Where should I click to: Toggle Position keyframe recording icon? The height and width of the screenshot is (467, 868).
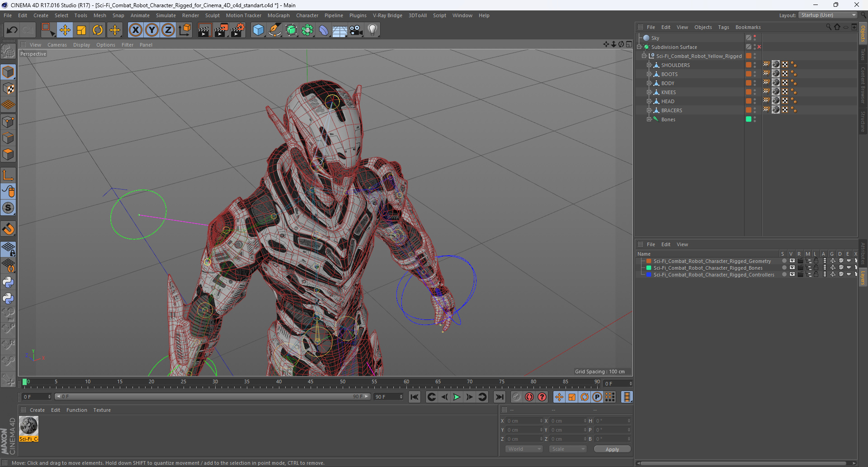[x=559, y=397]
